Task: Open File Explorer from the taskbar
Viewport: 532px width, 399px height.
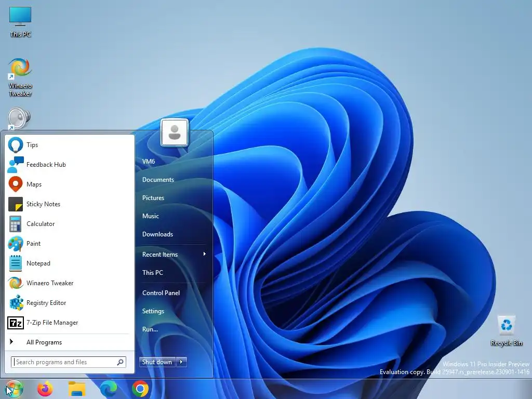Action: click(77, 389)
